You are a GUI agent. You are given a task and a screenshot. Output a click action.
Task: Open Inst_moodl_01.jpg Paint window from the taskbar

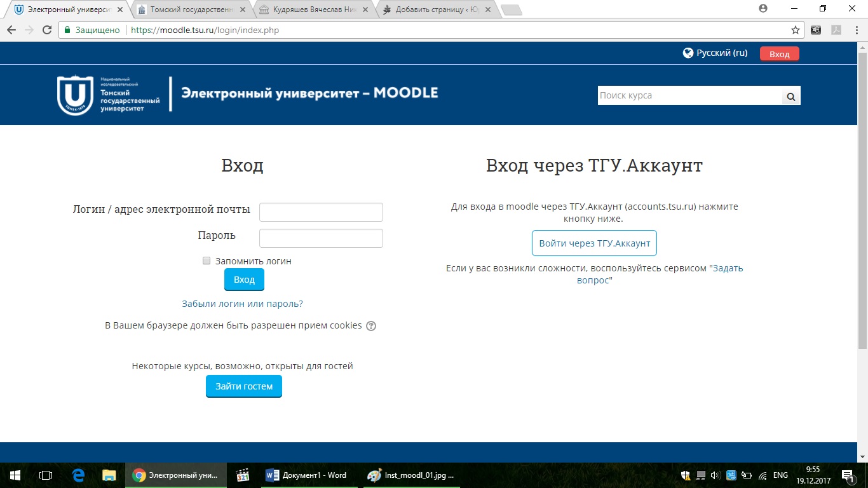tap(411, 475)
